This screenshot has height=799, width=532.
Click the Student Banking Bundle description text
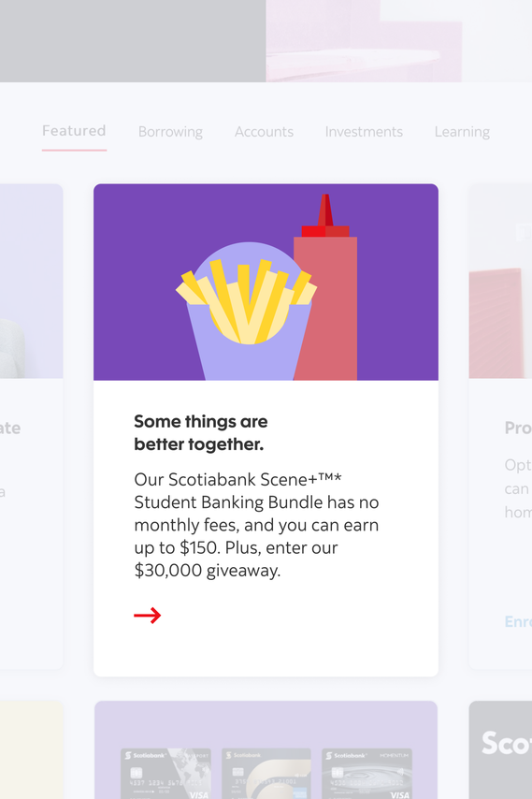click(x=256, y=525)
